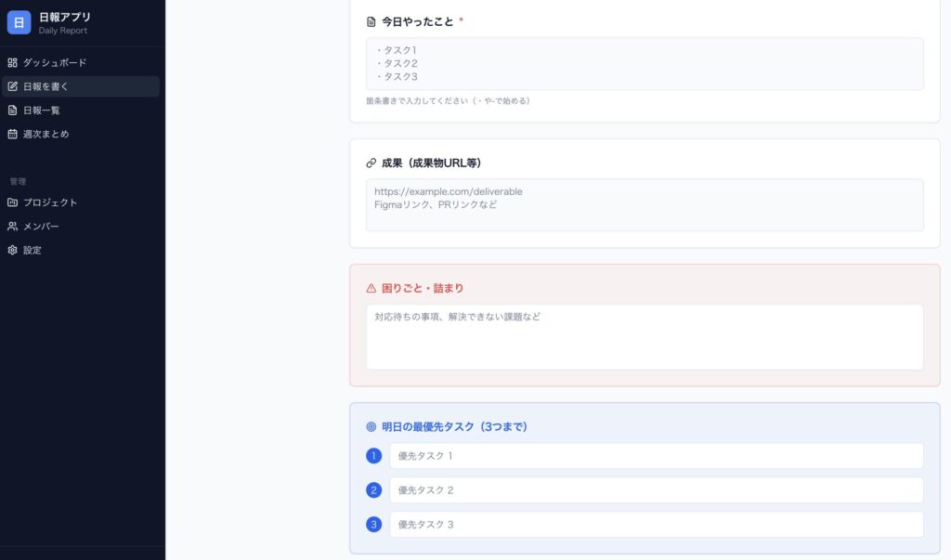
Task: Open ダッシュボード in the sidebar
Action: [x=54, y=63]
